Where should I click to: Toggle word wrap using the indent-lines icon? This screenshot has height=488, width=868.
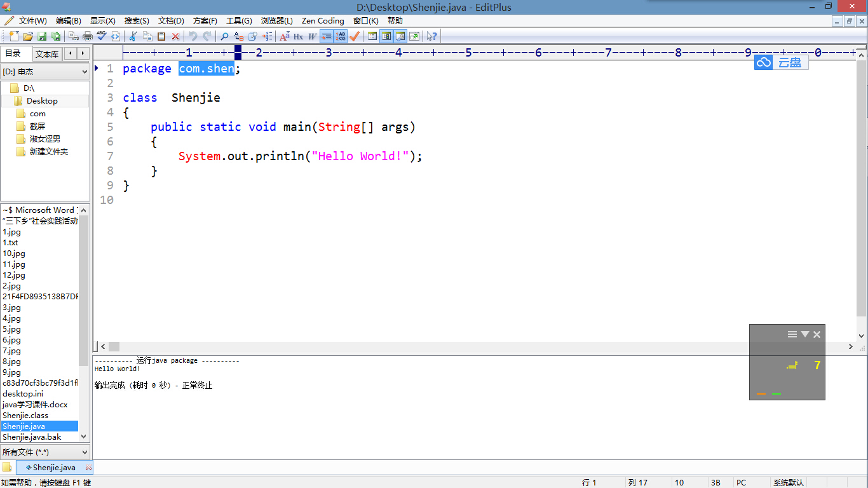(325, 36)
